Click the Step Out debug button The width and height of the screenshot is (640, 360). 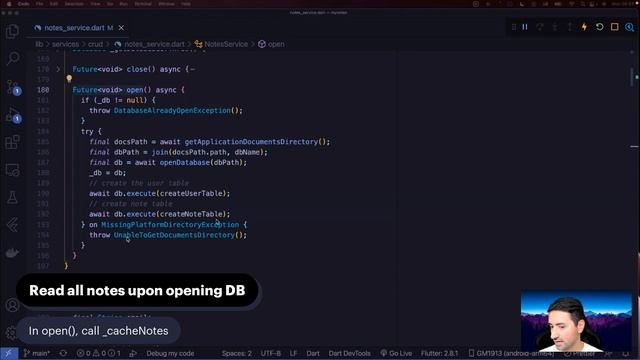pos(569,27)
